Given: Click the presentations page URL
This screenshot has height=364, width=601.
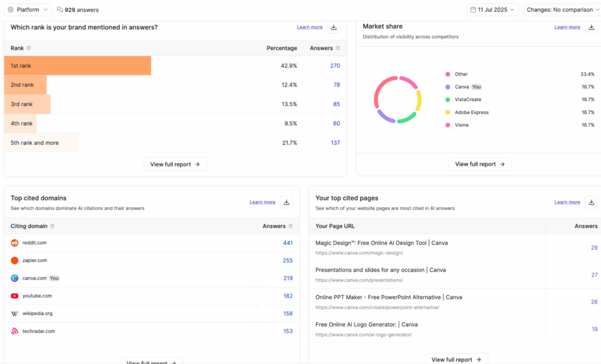Looking at the screenshot, I should tap(359, 280).
